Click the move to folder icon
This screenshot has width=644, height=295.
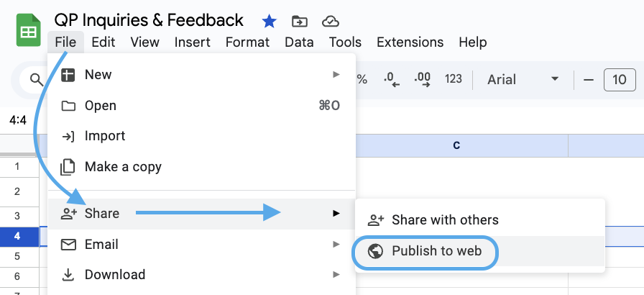point(300,22)
